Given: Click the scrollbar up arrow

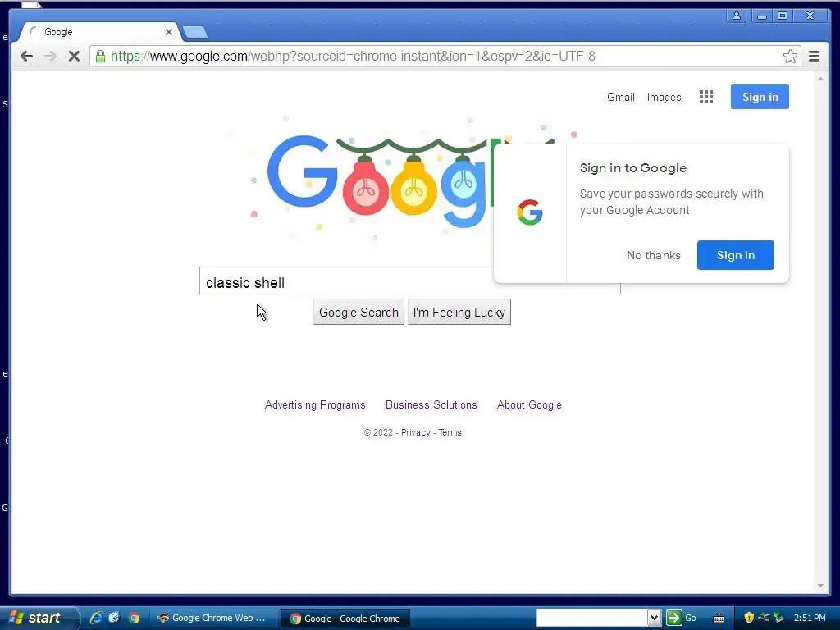Looking at the screenshot, I should click(820, 79).
